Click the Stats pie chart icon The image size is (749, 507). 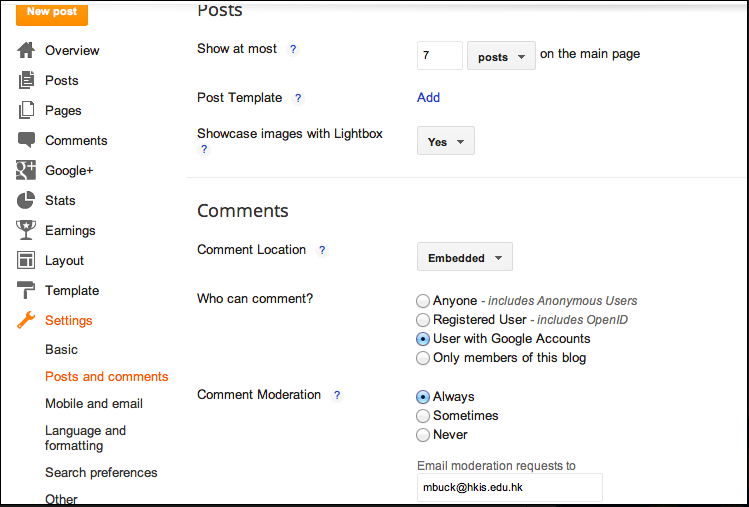point(26,200)
